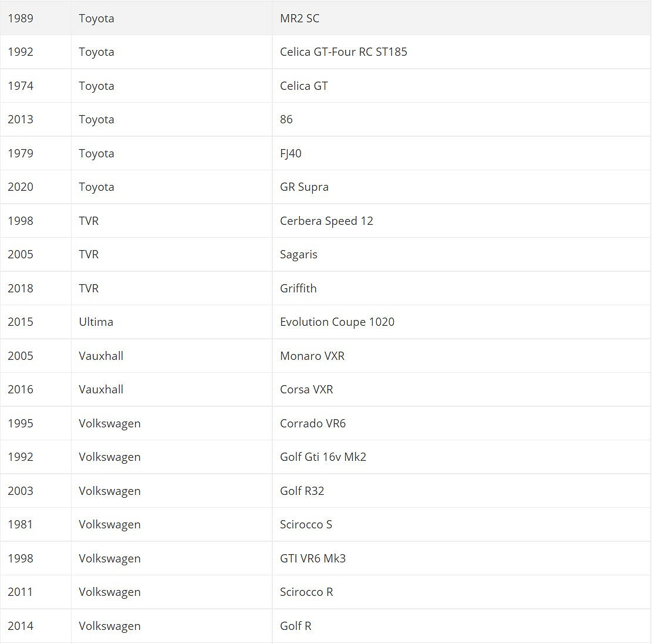Click the Griffith model cell
Screen dimensions: 652x644
(298, 288)
